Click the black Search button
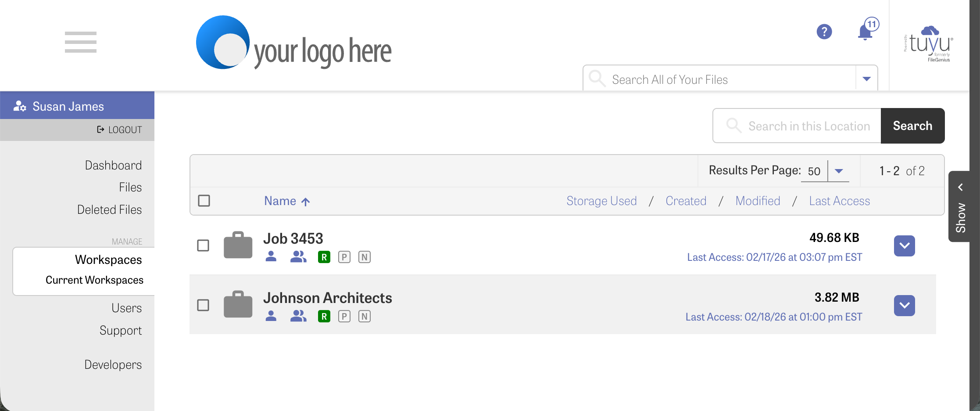This screenshot has height=411, width=980. point(912,126)
